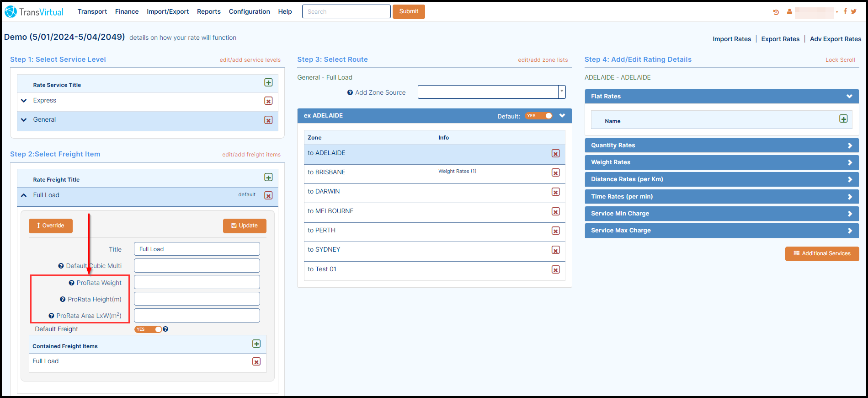Delete the to BRISBANE zone
This screenshot has width=868, height=398.
tap(555, 173)
